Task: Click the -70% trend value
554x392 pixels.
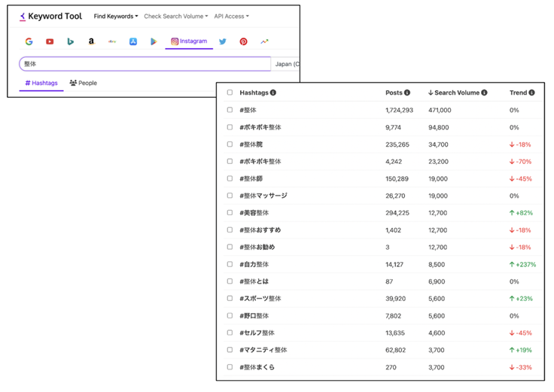Action: coord(520,162)
